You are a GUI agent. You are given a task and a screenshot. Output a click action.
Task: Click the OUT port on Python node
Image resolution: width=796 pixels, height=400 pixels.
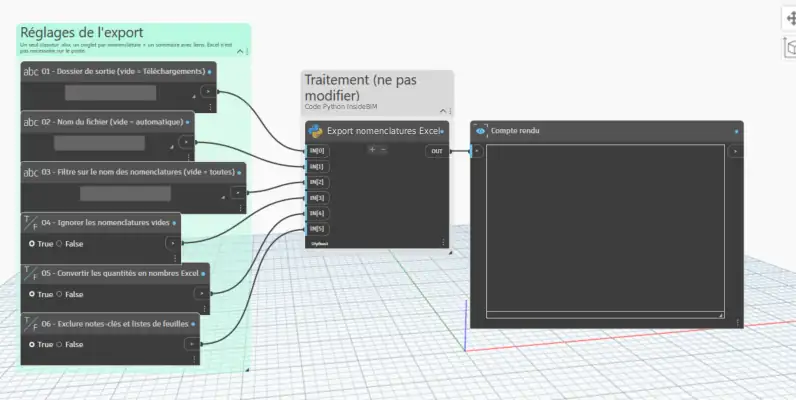click(437, 151)
